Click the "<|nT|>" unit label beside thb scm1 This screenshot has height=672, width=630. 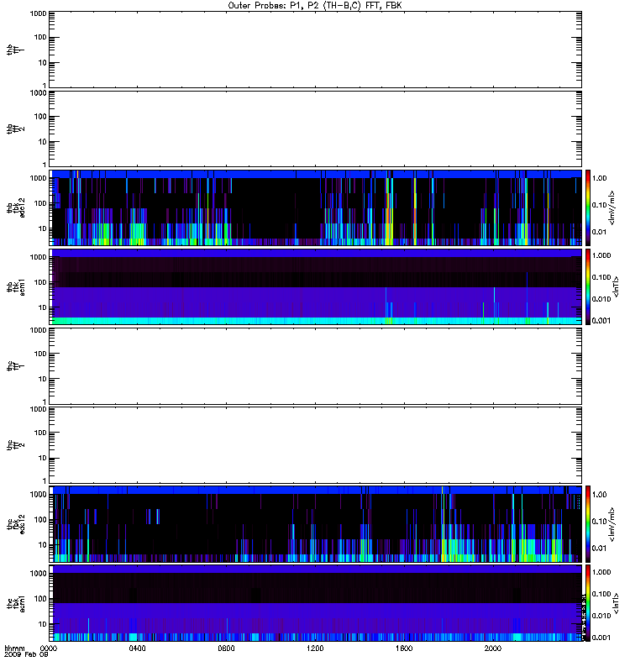pos(617,286)
